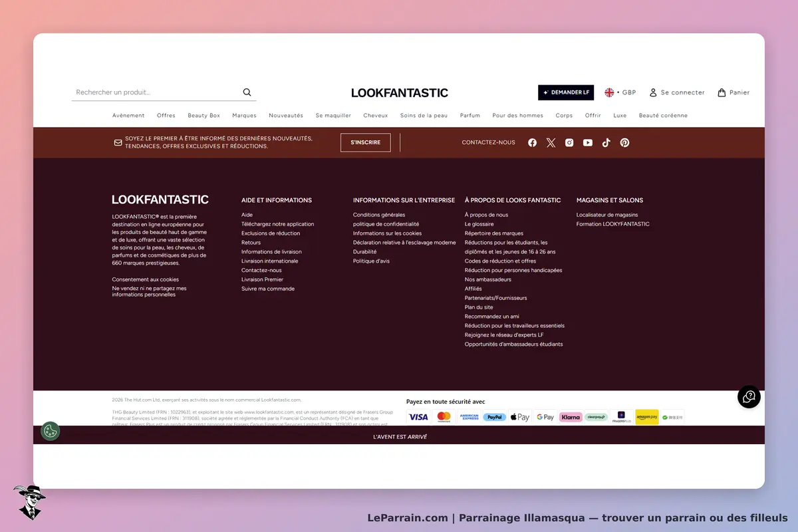Click the LOOKFANTASTIC header logo

pyautogui.click(x=400, y=92)
